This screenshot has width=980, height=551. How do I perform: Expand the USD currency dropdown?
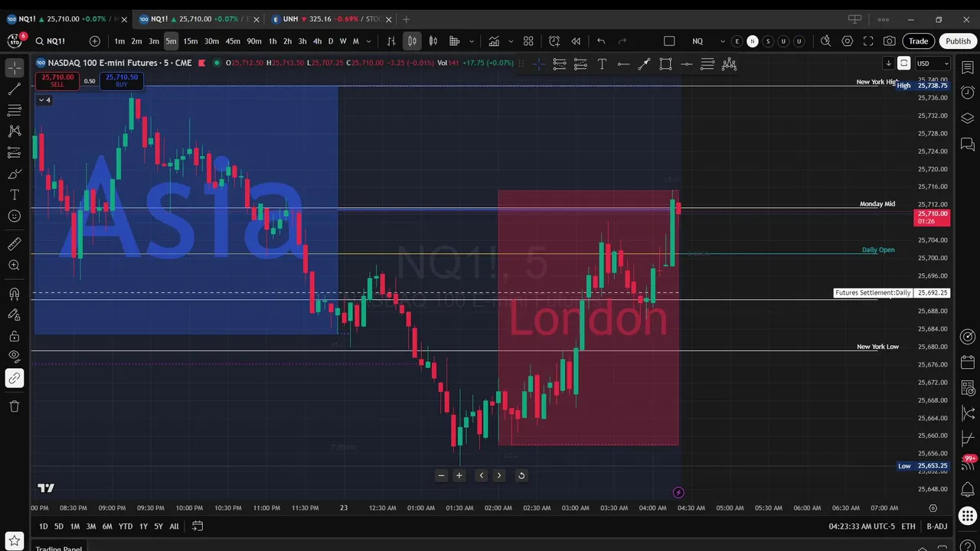932,64
